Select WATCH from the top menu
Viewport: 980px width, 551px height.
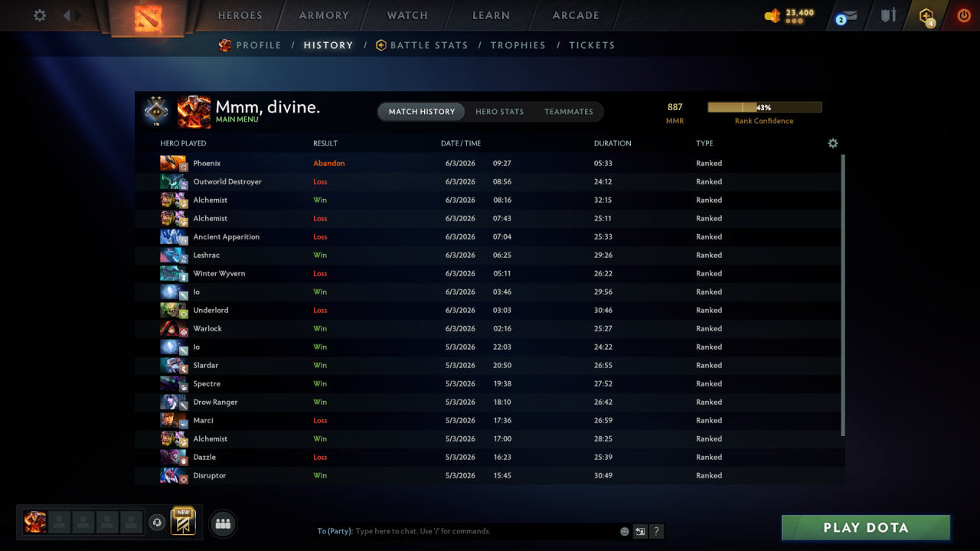pyautogui.click(x=407, y=15)
